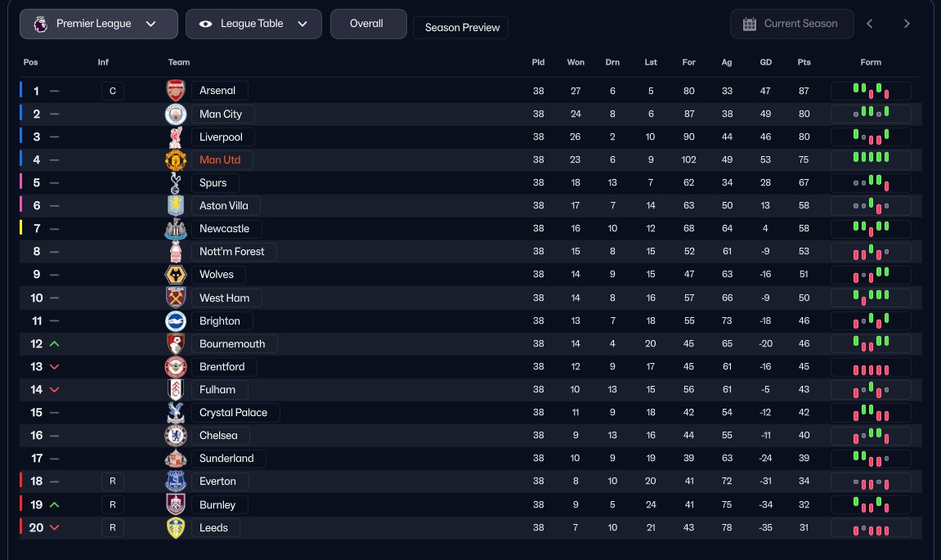941x560 pixels.
Task: Click the Wolves club crest
Action: click(176, 275)
